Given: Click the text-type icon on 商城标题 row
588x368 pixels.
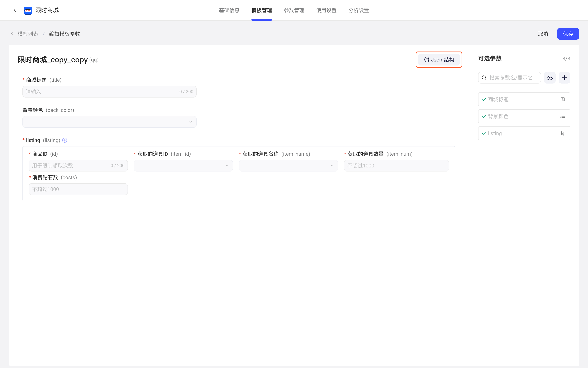Looking at the screenshot, I should coord(562,99).
